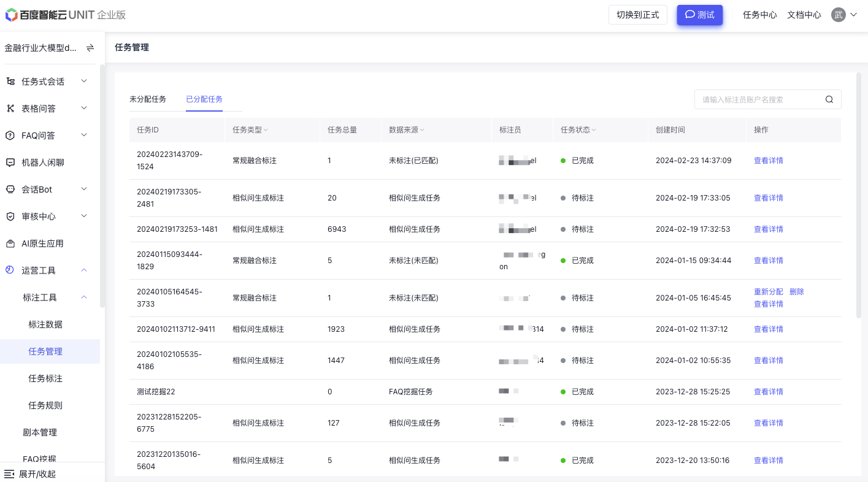Click the 机器人闲聊 chat icon
This screenshot has height=482, width=868.
click(10, 163)
